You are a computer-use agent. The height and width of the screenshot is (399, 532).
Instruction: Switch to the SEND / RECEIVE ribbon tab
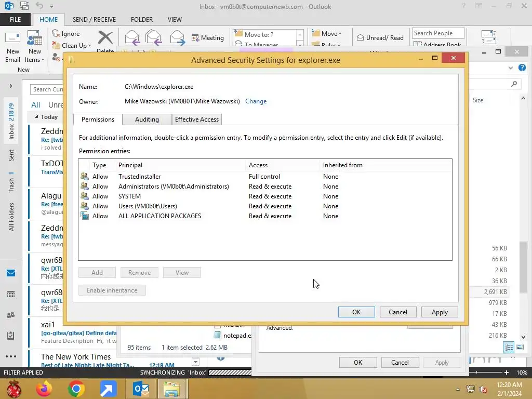[x=94, y=19]
